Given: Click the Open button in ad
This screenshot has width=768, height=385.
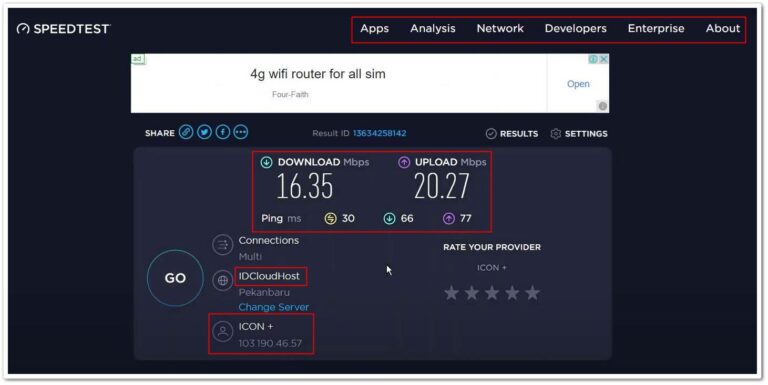Looking at the screenshot, I should pos(578,84).
